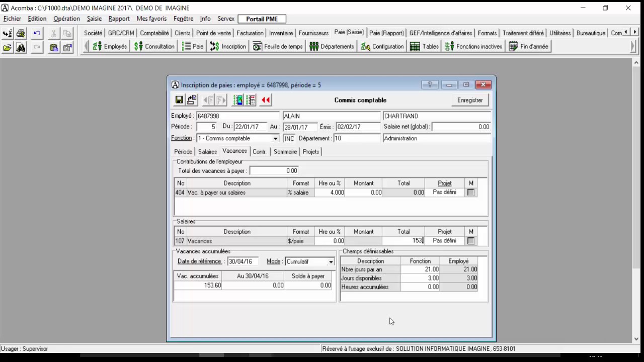Switch to the Salaires tab

(x=207, y=151)
